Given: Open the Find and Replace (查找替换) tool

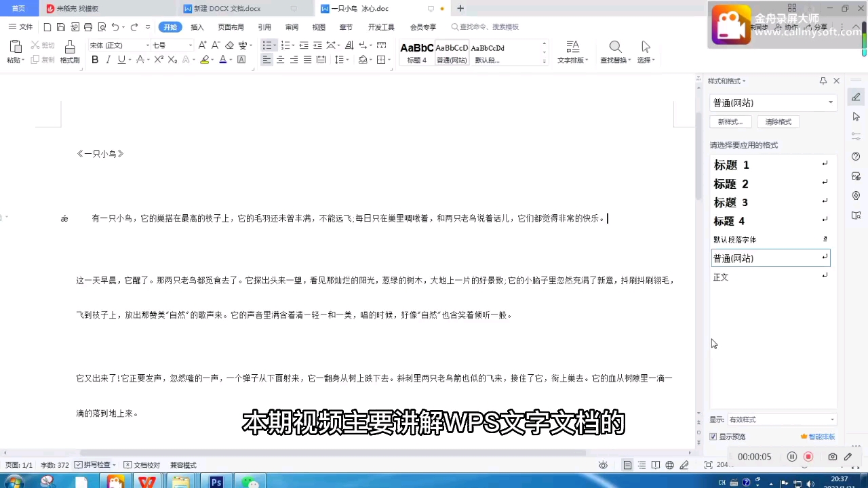Looking at the screenshot, I should coord(615,52).
